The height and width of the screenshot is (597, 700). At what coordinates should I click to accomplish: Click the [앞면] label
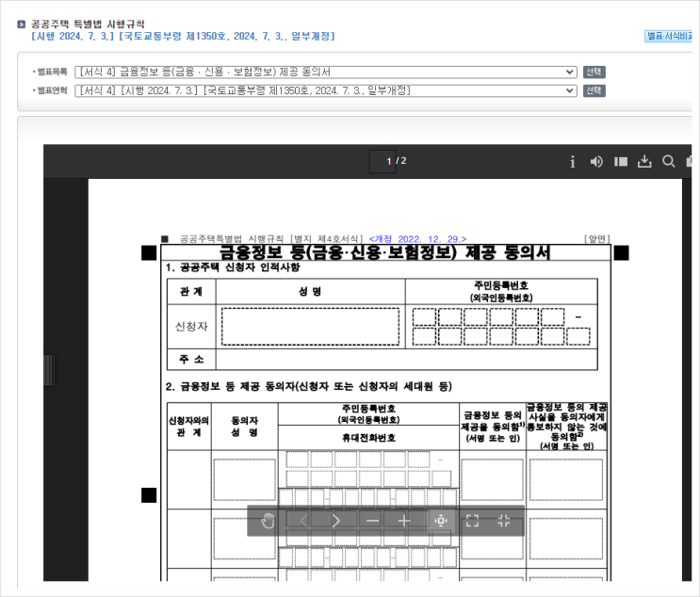pyautogui.click(x=597, y=239)
